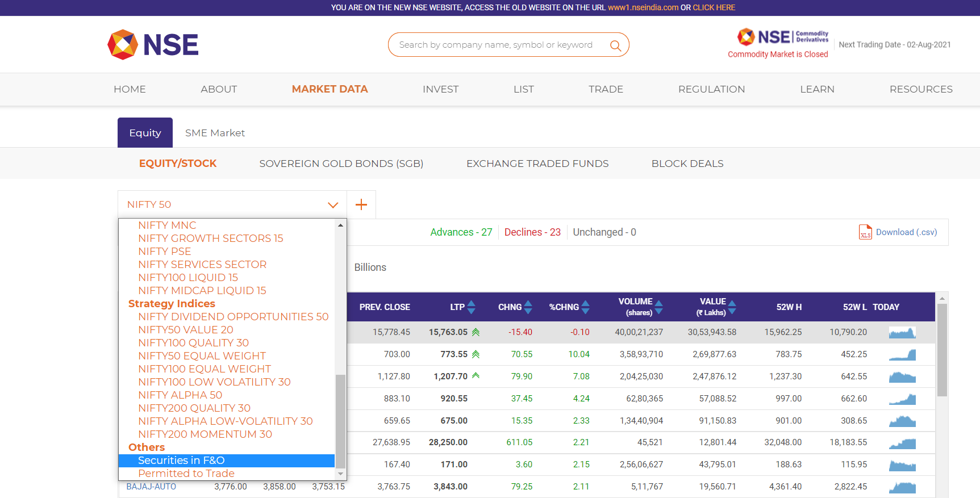Image resolution: width=980 pixels, height=498 pixels.
Task: Open the www1.nseindia.com old website link
Action: point(643,7)
